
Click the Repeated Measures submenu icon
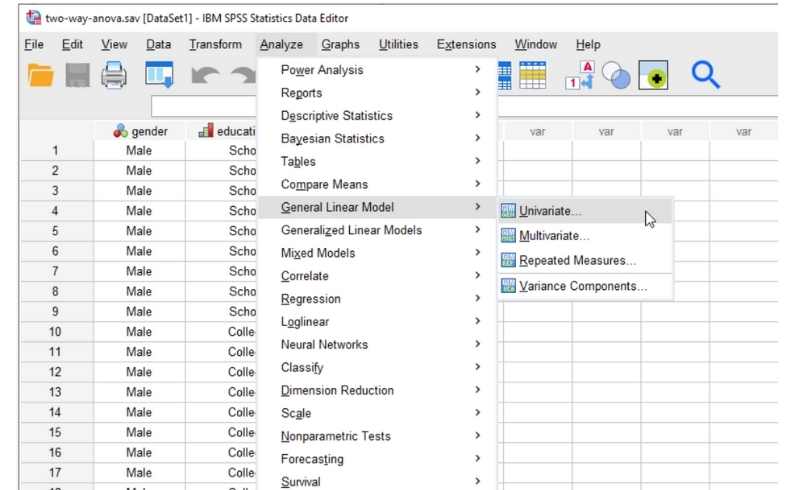[x=508, y=260]
